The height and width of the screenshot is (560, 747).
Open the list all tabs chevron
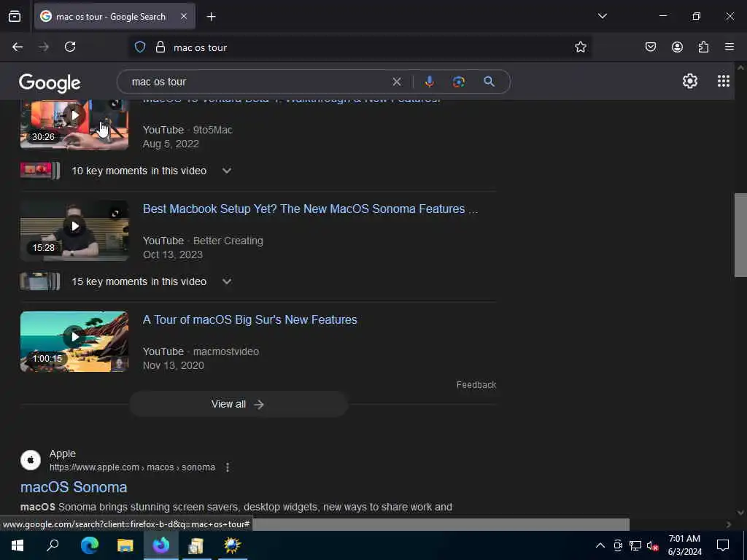click(602, 16)
